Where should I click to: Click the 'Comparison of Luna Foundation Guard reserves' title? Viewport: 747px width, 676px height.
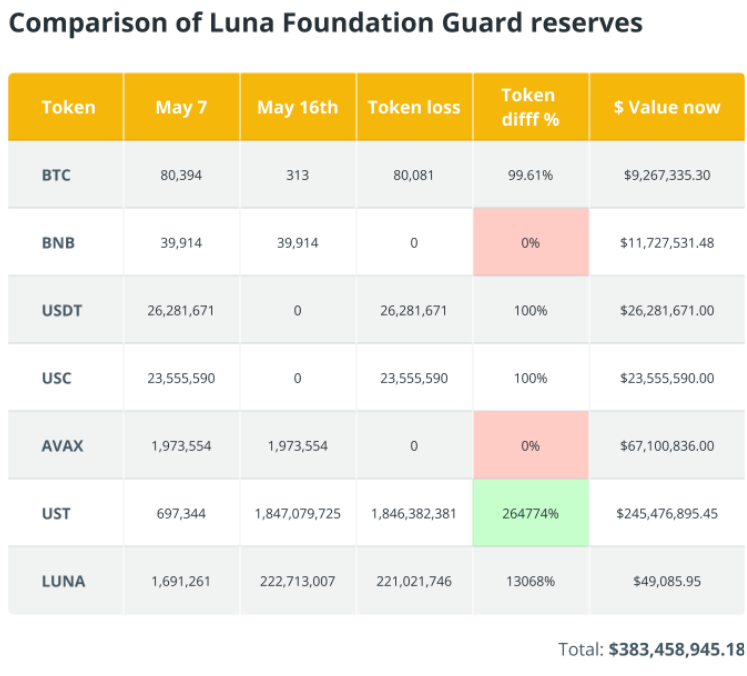tap(326, 23)
